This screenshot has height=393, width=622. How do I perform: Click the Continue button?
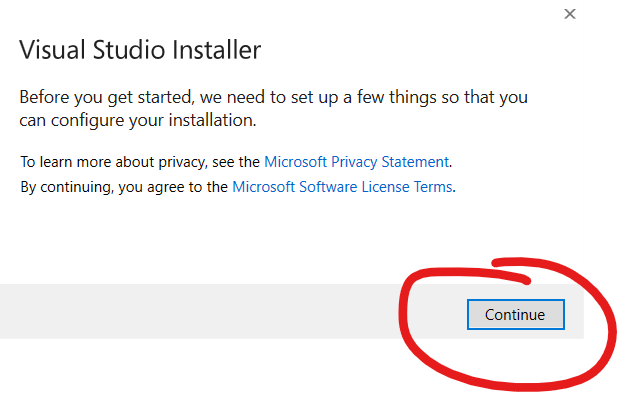point(515,314)
